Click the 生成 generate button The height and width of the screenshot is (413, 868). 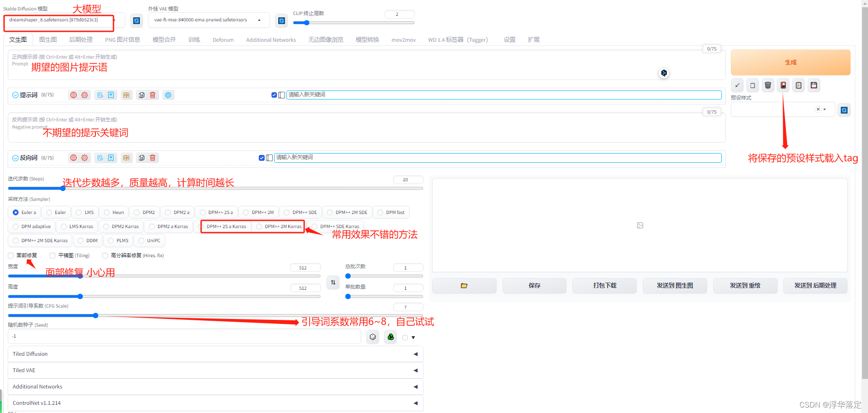pos(790,62)
